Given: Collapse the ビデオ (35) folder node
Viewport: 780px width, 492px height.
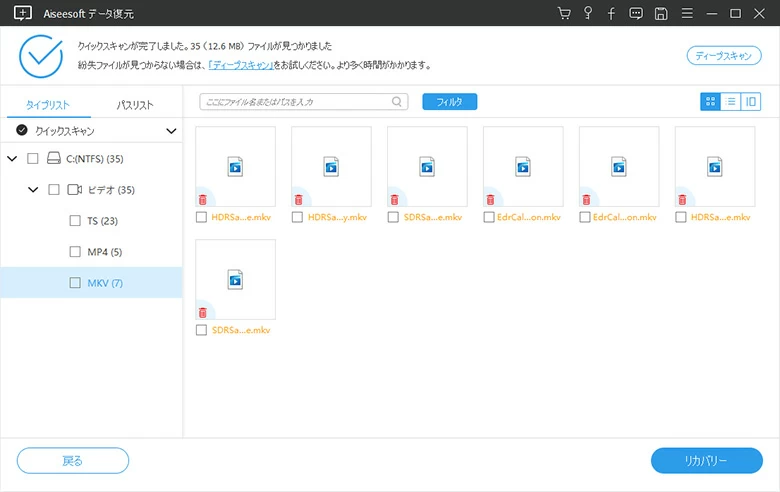Looking at the screenshot, I should pos(33,190).
